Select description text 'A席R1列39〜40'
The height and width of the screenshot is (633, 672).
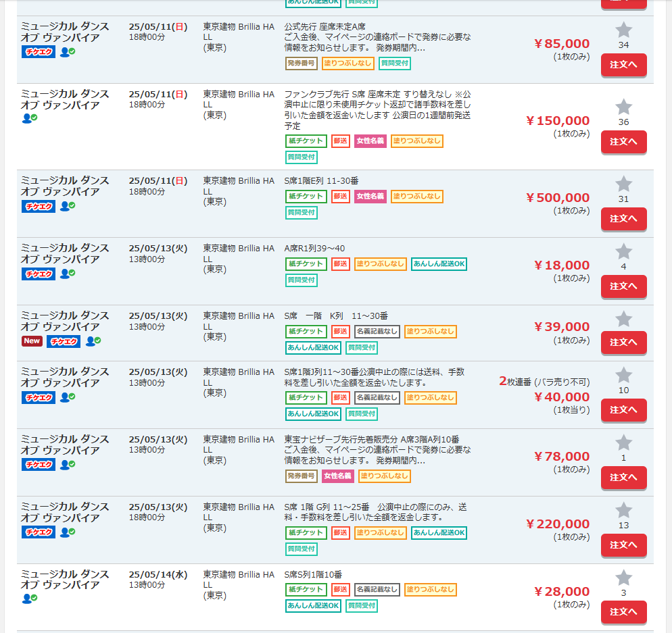[x=314, y=249]
